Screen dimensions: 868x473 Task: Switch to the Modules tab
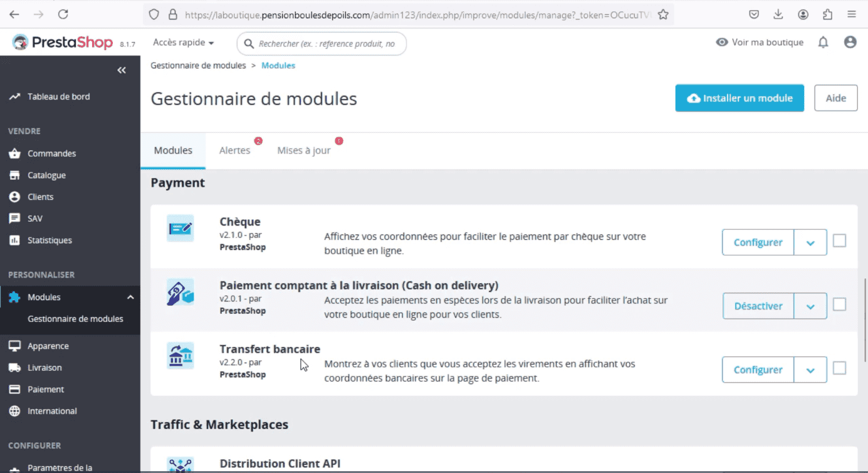(x=173, y=150)
